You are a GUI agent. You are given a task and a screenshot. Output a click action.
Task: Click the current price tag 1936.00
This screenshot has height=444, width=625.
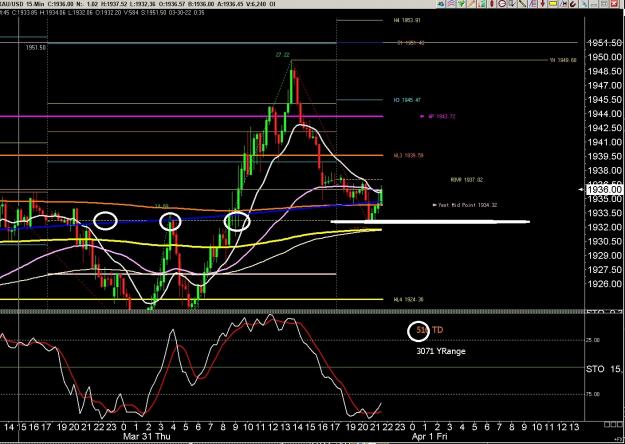click(604, 190)
